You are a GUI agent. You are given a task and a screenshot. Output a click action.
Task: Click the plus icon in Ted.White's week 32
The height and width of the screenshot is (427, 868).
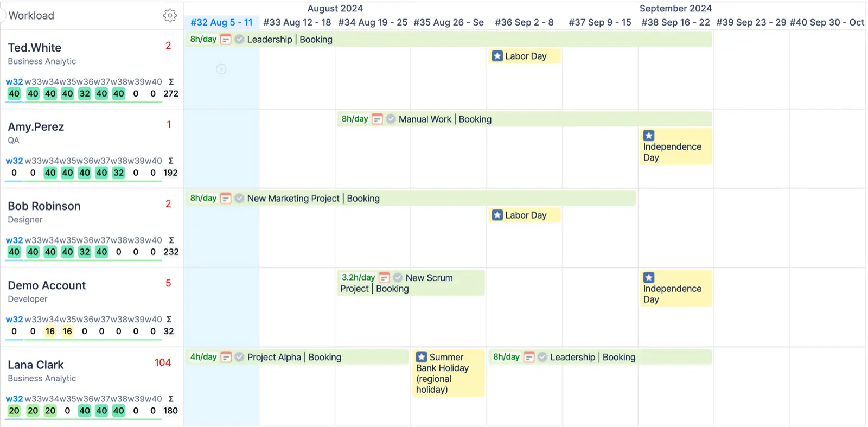click(221, 69)
